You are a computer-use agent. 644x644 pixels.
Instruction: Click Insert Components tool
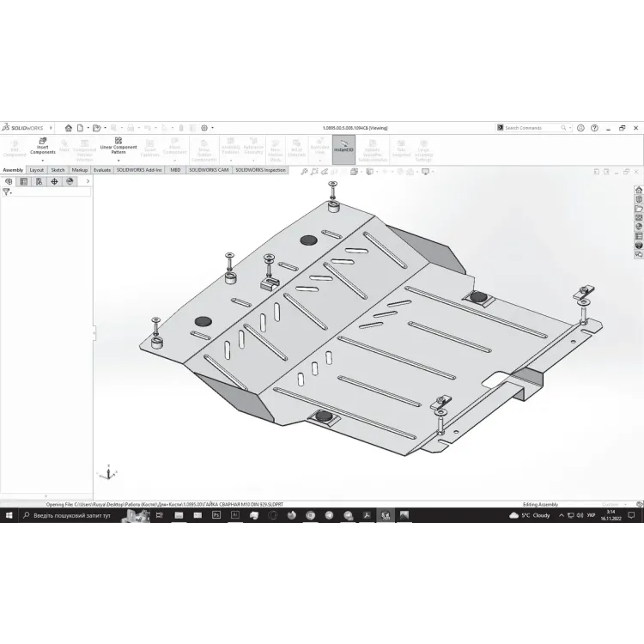tap(43, 146)
